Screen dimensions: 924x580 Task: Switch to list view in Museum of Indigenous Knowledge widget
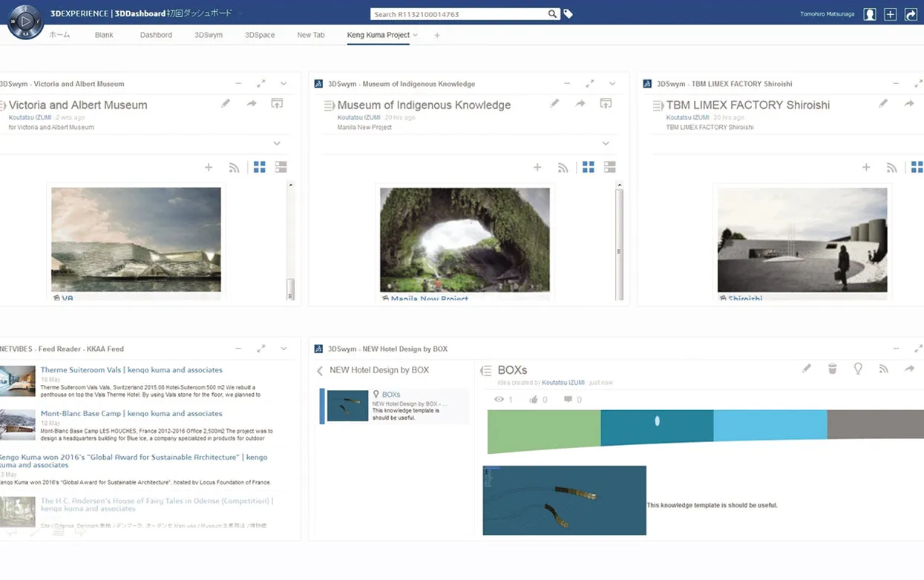coord(610,166)
